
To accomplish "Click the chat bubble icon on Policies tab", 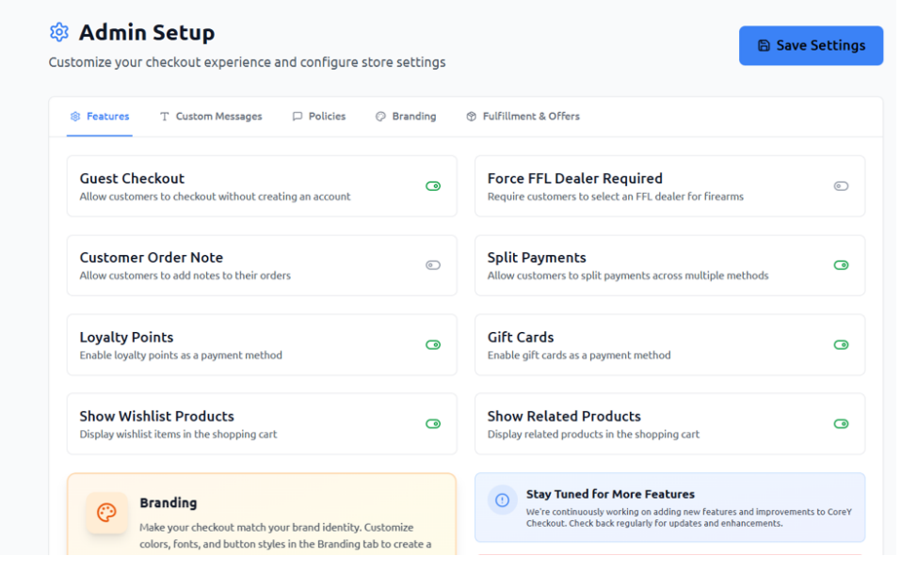I will pos(298,117).
